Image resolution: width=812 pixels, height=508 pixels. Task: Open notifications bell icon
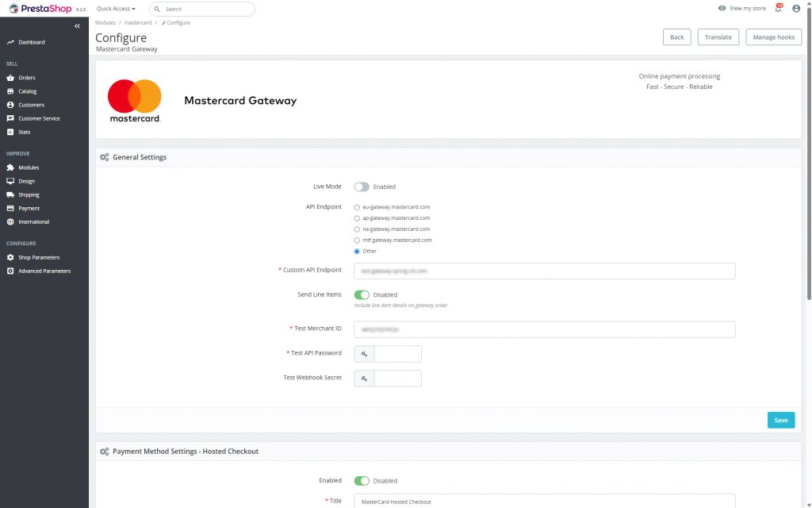point(778,8)
